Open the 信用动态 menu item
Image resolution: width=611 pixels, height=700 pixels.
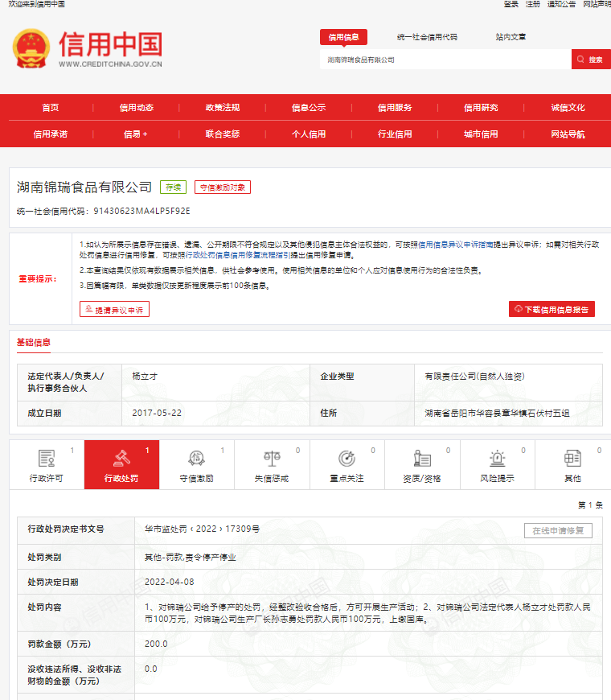click(137, 108)
